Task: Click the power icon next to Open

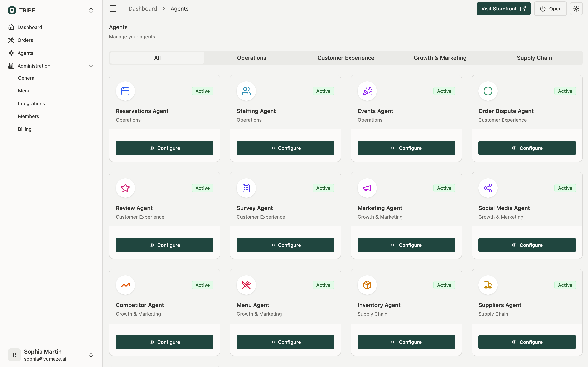Action: coord(543,8)
